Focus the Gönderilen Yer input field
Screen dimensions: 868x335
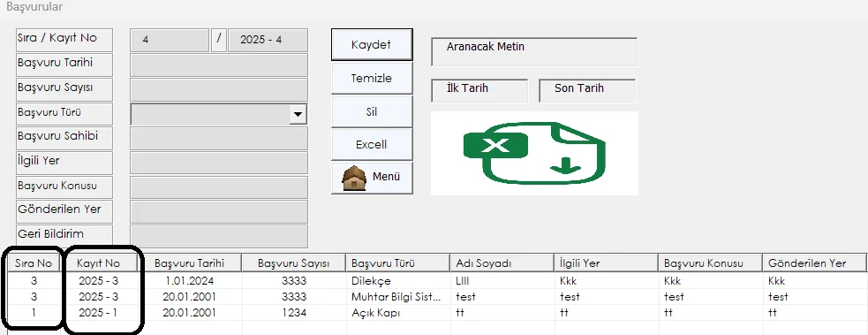219,211
